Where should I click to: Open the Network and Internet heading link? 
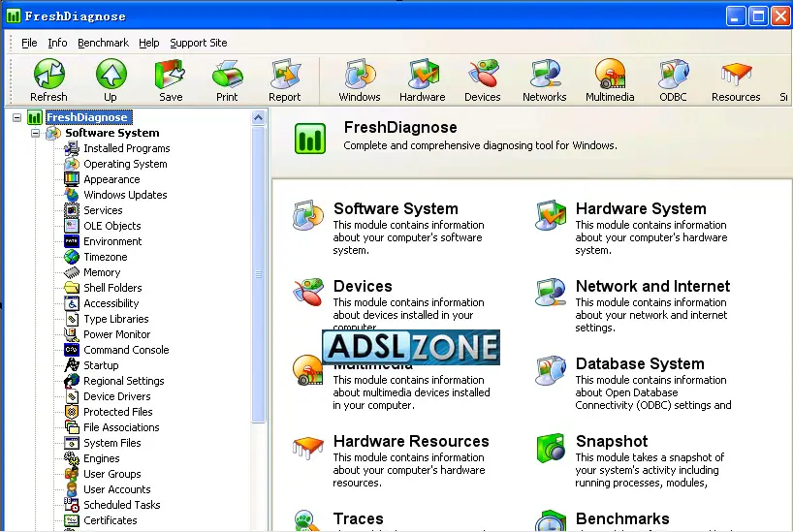click(x=652, y=286)
